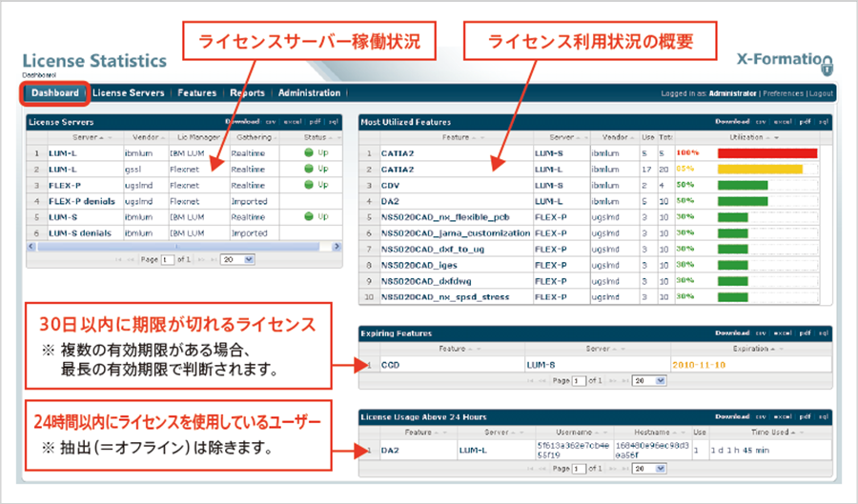Download License Servers panel as sql
Viewport: 858px width, 504px height.
pos(334,122)
